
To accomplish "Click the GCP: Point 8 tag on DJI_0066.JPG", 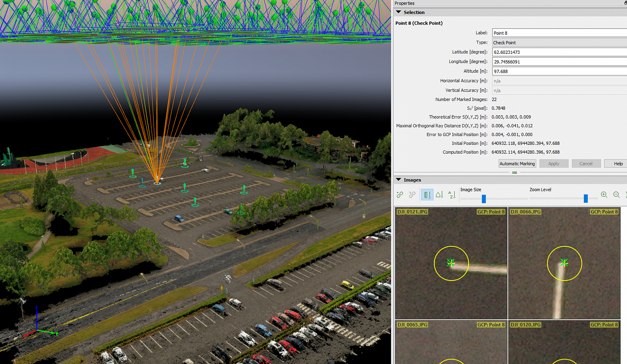I will click(605, 212).
